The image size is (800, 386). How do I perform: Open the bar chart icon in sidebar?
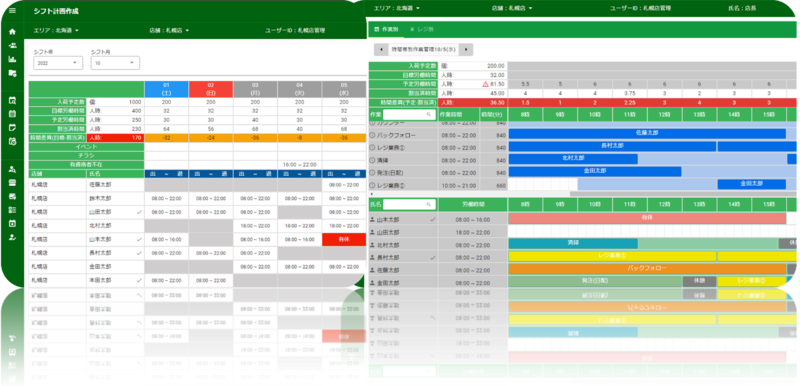tap(13, 59)
